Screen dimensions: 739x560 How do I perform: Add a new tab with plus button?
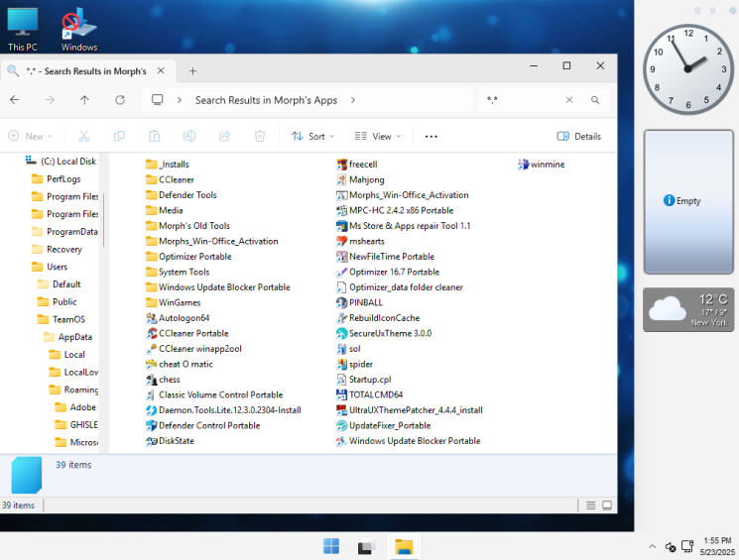[x=192, y=71]
